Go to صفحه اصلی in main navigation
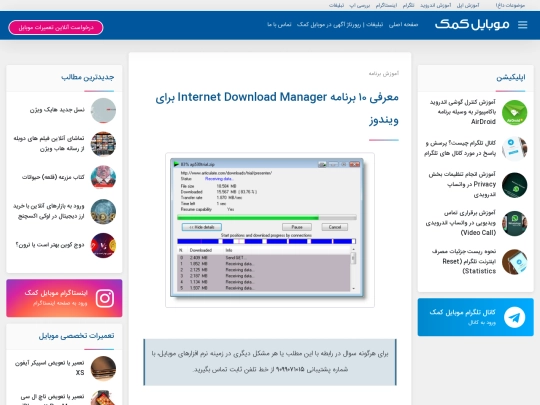The image size is (540, 405). click(403, 24)
